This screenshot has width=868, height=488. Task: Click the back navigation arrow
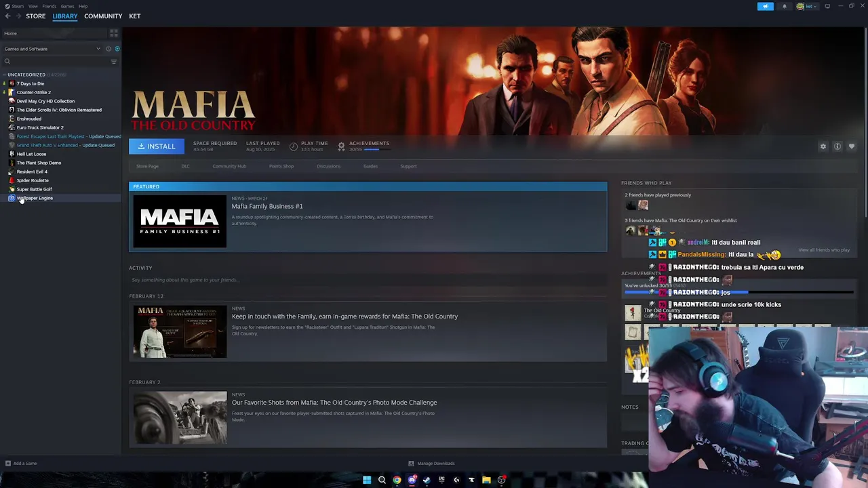8,16
